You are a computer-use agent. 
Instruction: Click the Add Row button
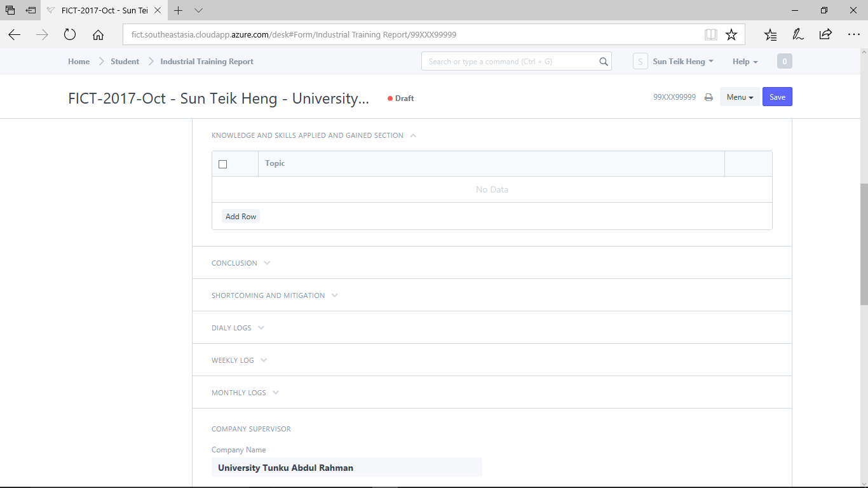point(241,217)
